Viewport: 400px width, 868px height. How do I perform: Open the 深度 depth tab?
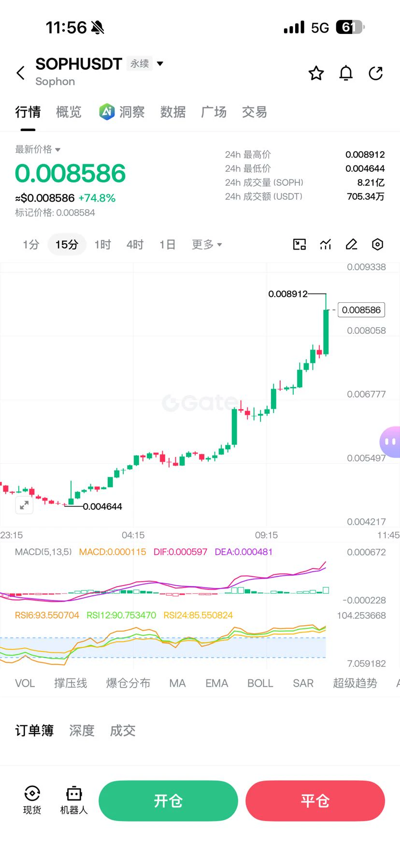(82, 730)
